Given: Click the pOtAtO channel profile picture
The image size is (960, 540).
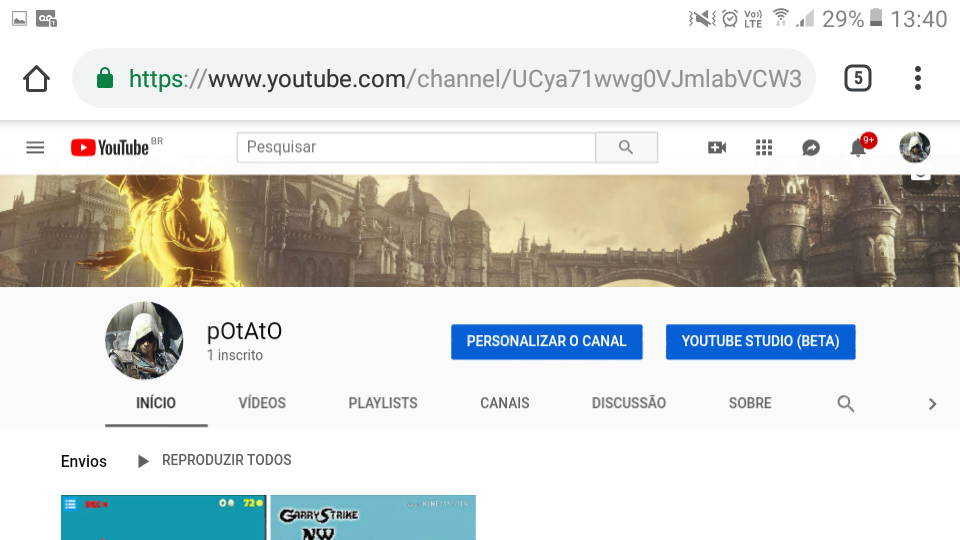Looking at the screenshot, I should click(x=144, y=340).
